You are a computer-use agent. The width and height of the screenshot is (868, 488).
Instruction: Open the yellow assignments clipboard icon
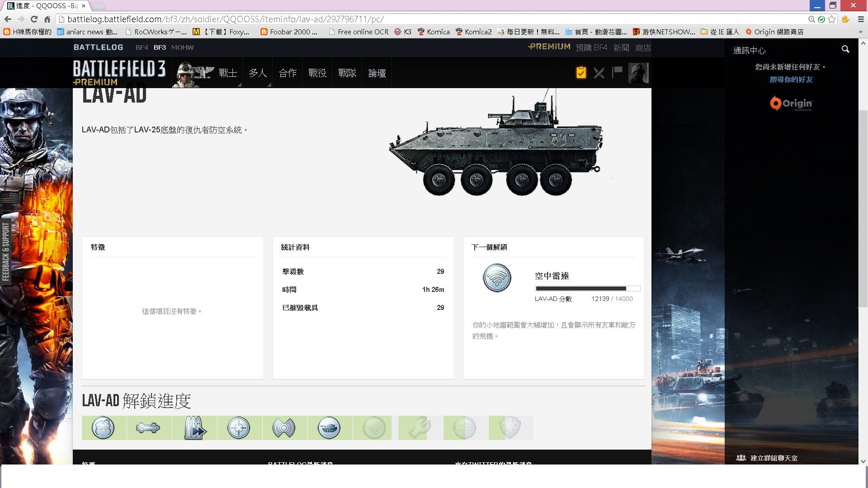point(581,72)
